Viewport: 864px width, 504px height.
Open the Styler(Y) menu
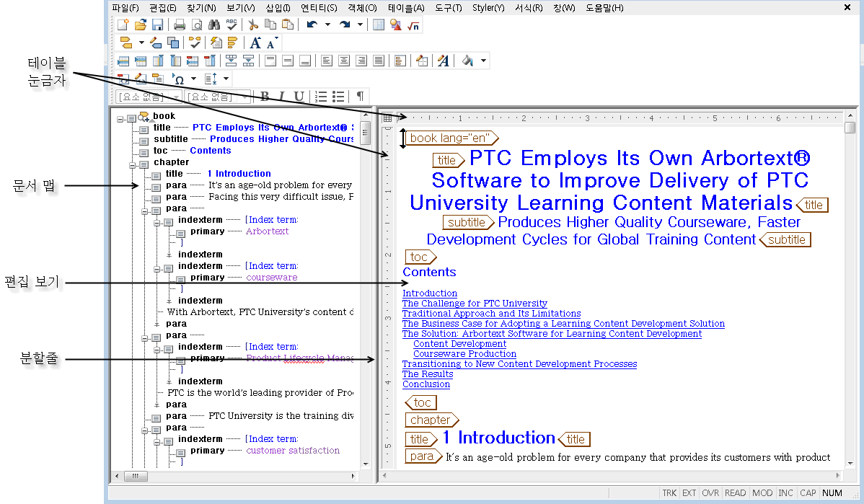pos(488,8)
